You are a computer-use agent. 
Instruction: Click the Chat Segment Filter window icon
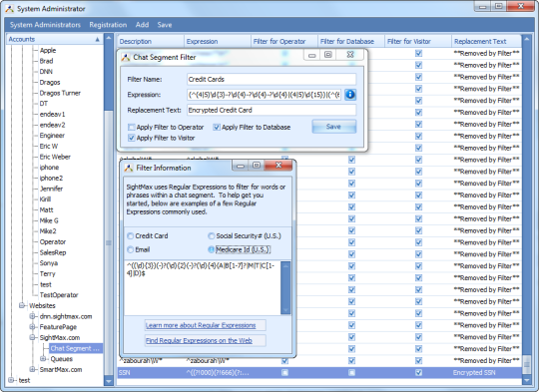126,58
